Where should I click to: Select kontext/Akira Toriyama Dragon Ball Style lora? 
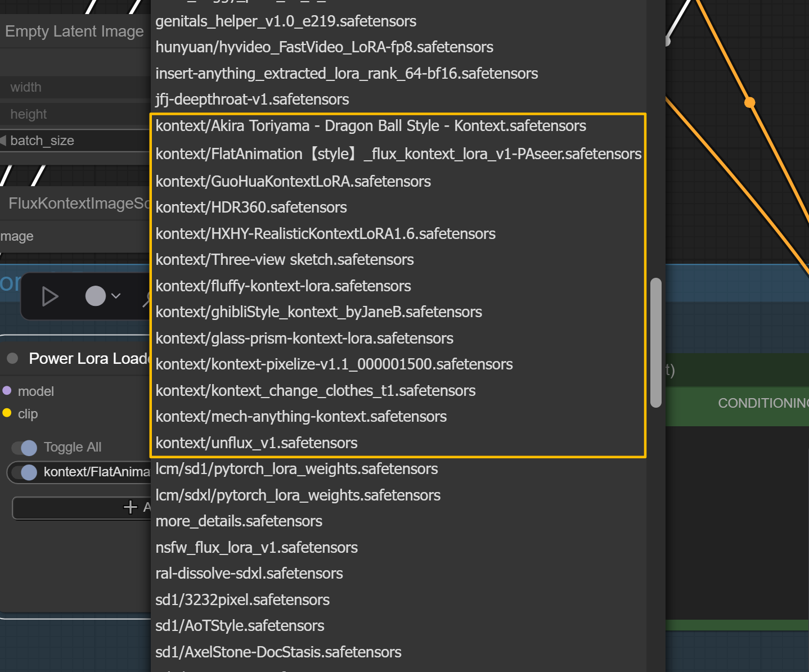pyautogui.click(x=398, y=126)
